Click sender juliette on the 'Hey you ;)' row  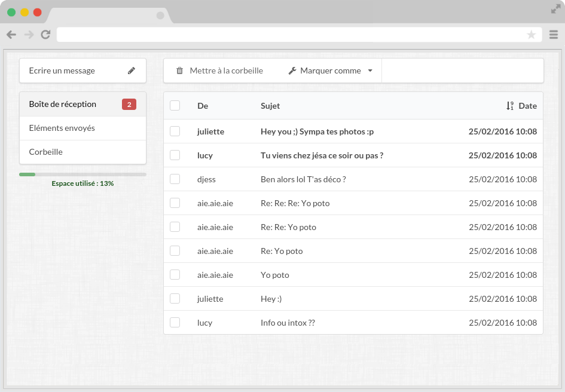click(210, 131)
